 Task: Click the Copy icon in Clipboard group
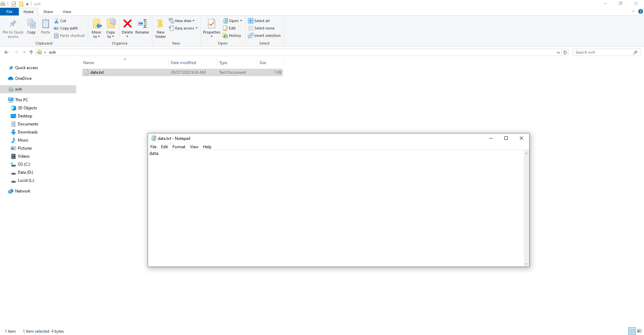point(31,24)
